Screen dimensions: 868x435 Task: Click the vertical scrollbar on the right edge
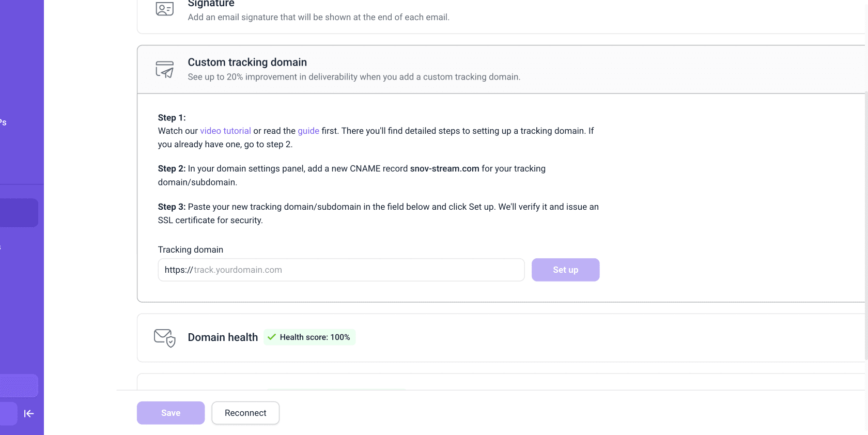click(866, 222)
